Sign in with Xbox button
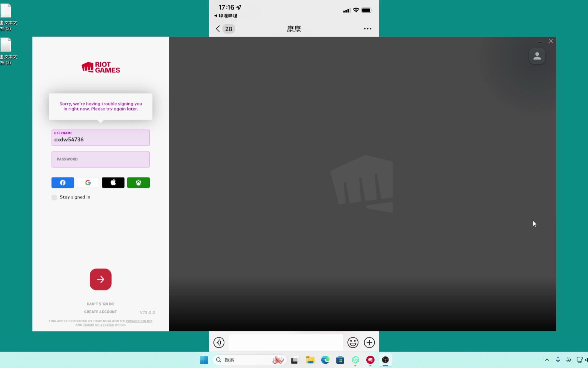Viewport: 588px width, 368px height. click(x=138, y=183)
